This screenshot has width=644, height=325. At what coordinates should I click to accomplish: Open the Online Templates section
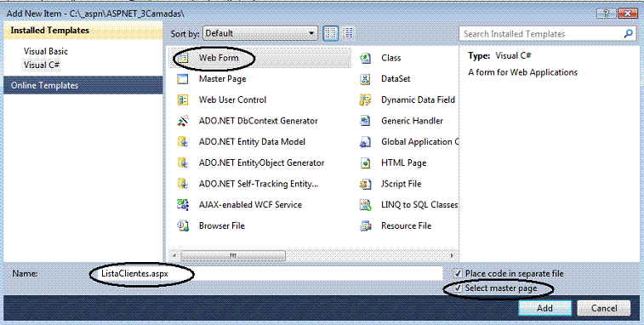point(83,85)
